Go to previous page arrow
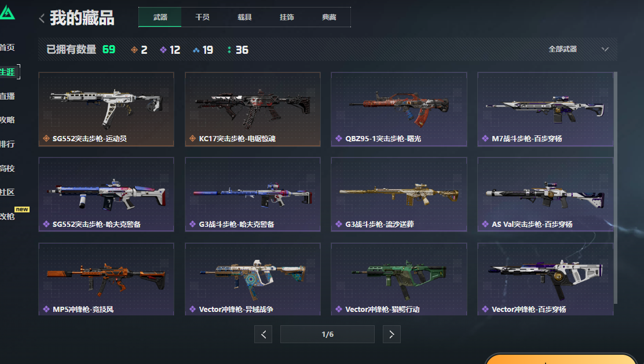This screenshot has height=364, width=644. click(x=264, y=334)
